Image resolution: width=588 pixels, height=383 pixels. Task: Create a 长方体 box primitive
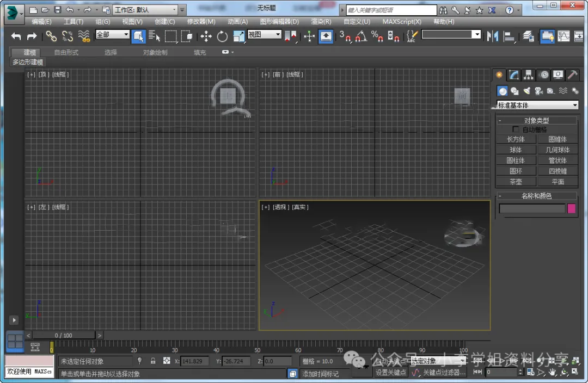point(516,139)
